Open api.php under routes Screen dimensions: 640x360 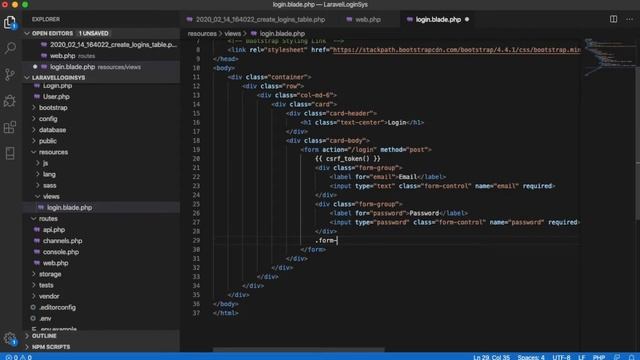coord(53,230)
